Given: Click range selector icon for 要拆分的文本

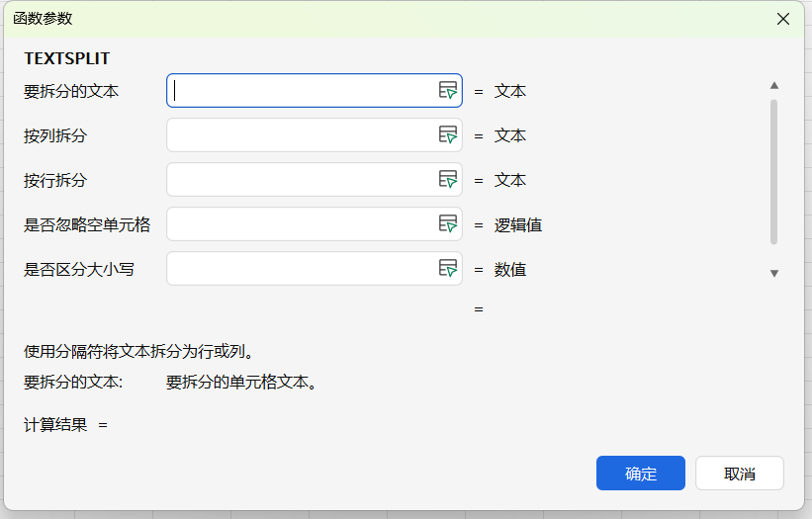Looking at the screenshot, I should [x=448, y=91].
